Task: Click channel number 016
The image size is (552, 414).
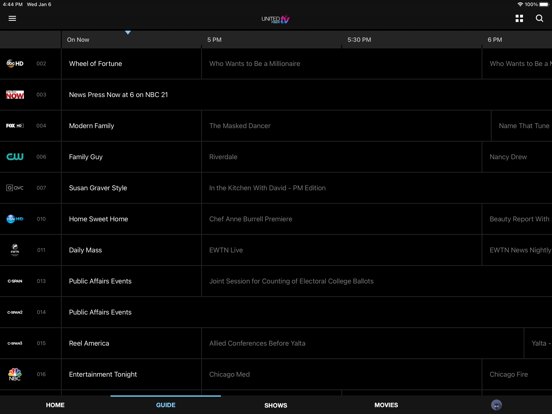Action: (x=41, y=374)
